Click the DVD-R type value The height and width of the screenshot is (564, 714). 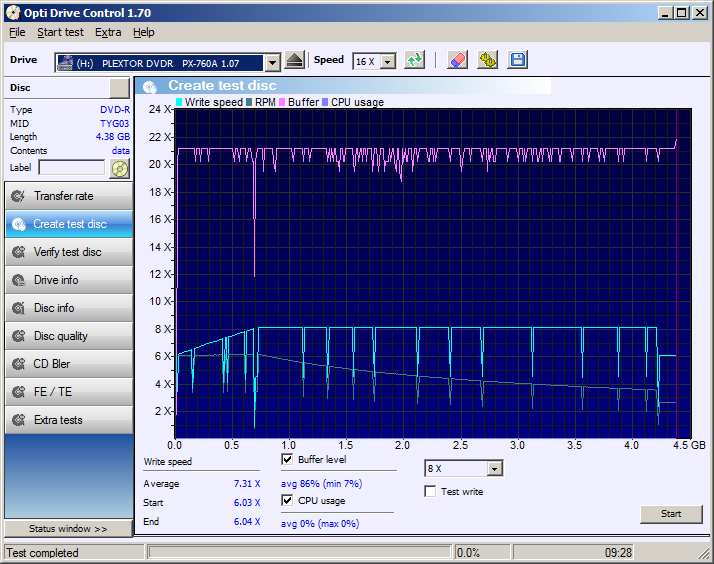click(x=115, y=110)
